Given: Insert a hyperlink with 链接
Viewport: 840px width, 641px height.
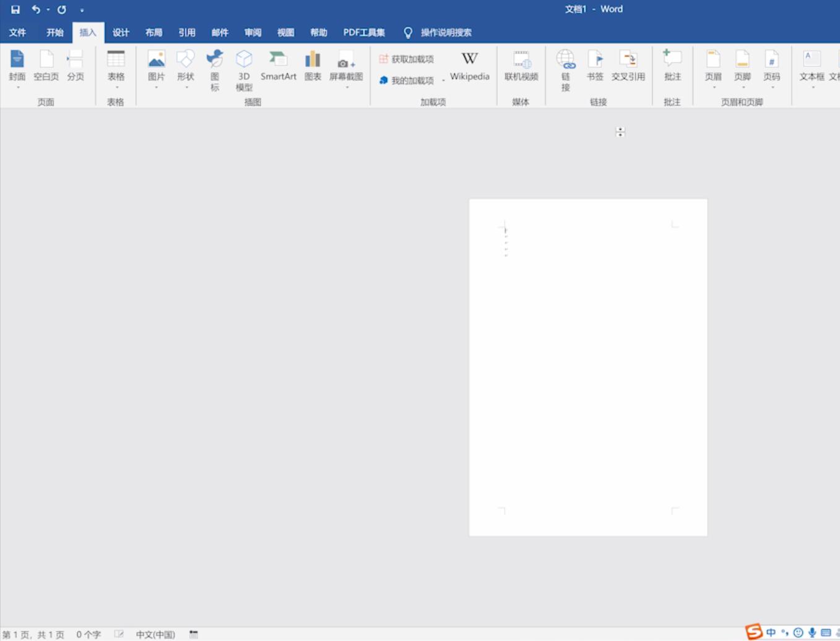Looking at the screenshot, I should click(566, 71).
